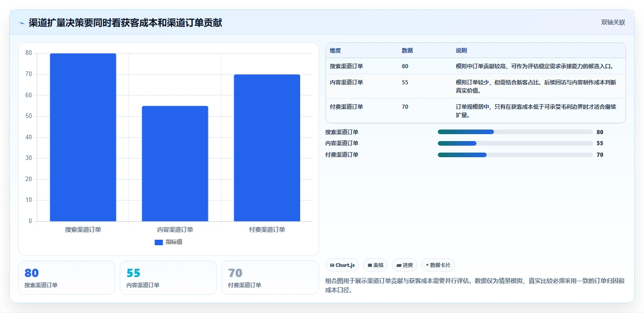
Task: Click value 80 in the table
Action: [x=405, y=66]
